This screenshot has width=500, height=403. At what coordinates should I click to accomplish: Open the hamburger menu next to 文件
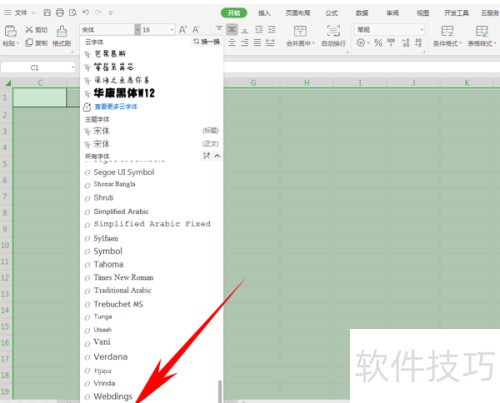pos(7,13)
